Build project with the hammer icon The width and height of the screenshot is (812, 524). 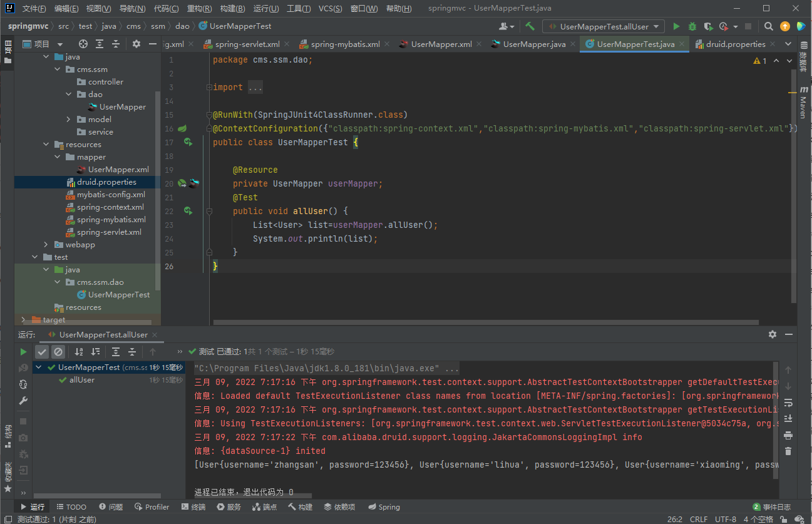[530, 26]
